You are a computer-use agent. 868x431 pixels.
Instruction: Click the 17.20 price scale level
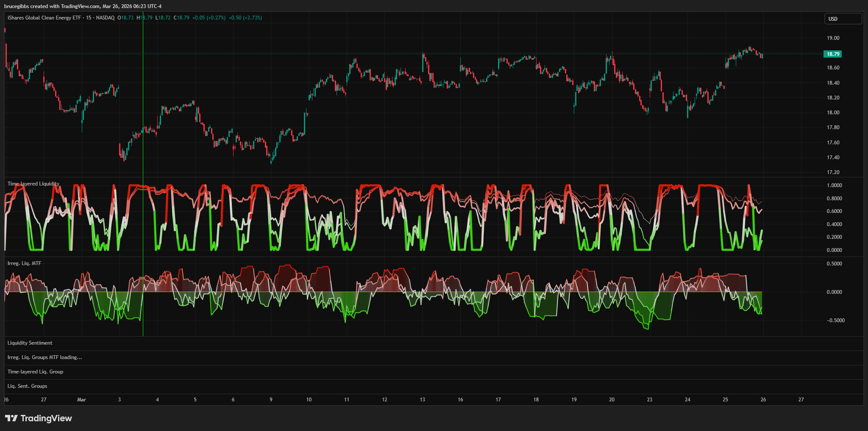(833, 172)
